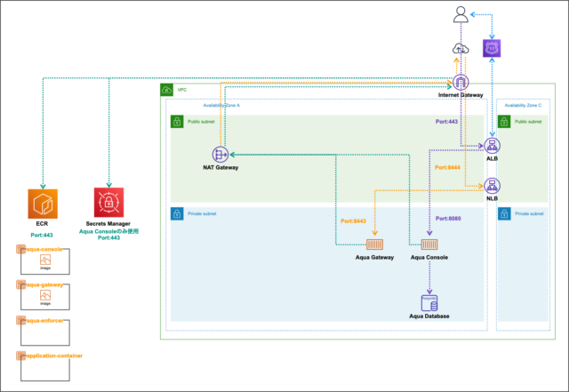This screenshot has width=569, height=392.
Task: Click the NLB load balancer icon
Action: click(492, 186)
